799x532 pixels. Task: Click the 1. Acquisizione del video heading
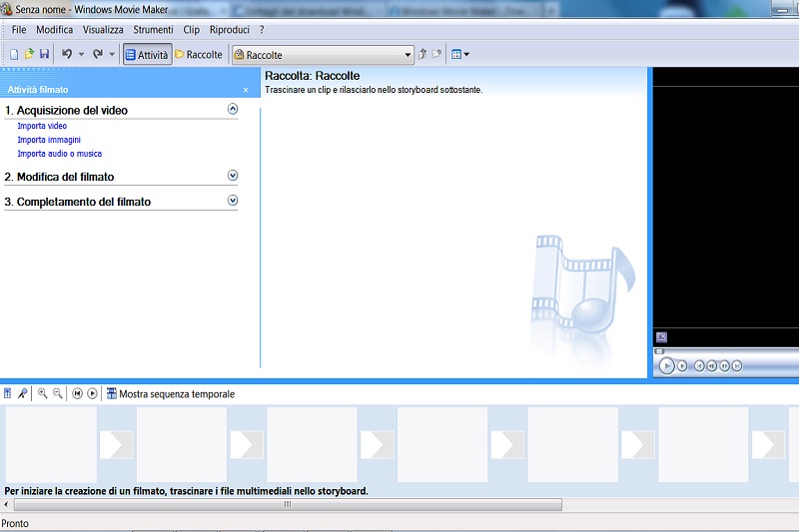[66, 110]
